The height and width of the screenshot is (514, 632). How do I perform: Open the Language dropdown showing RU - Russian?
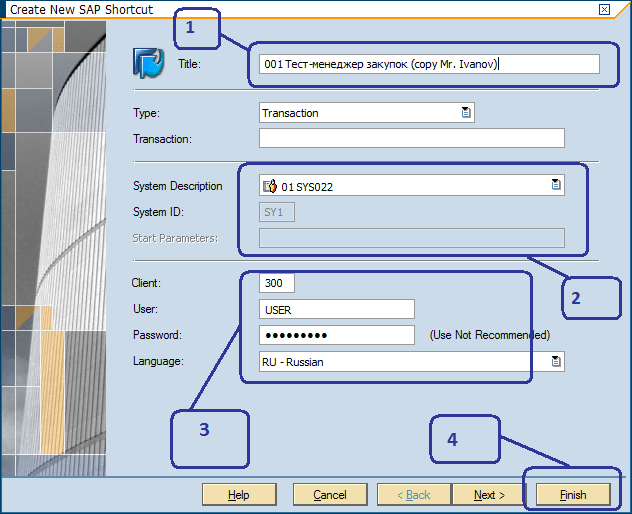[556, 362]
